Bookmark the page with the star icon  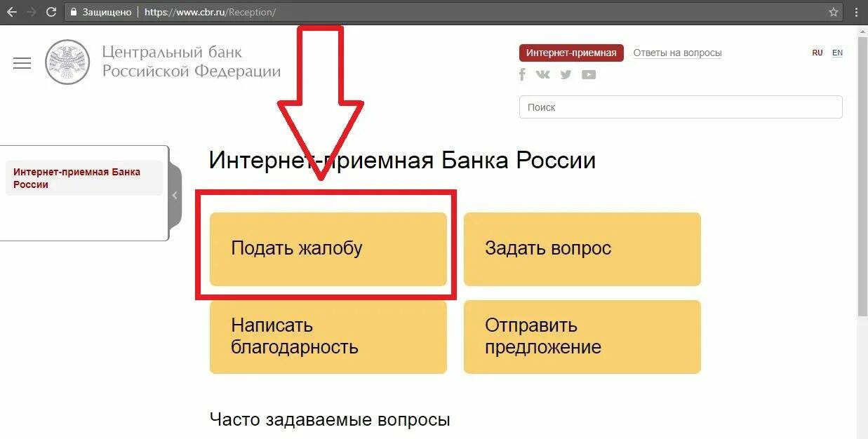point(834,12)
